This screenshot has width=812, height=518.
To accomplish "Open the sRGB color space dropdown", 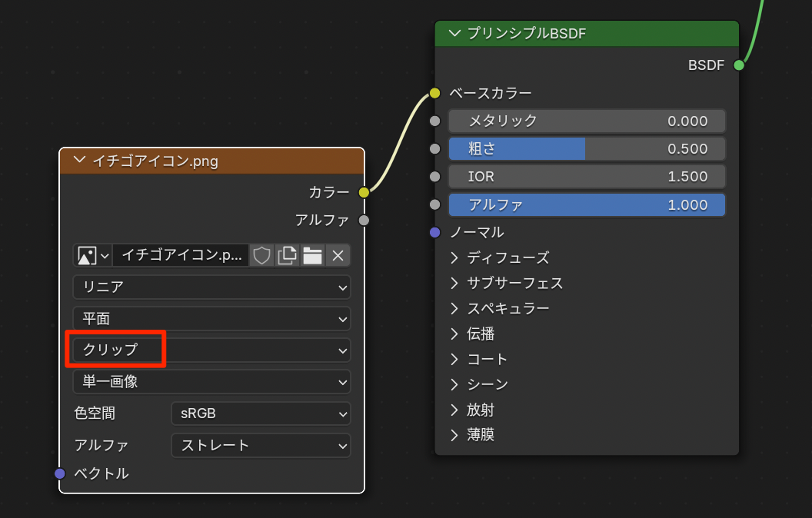I will [x=260, y=413].
